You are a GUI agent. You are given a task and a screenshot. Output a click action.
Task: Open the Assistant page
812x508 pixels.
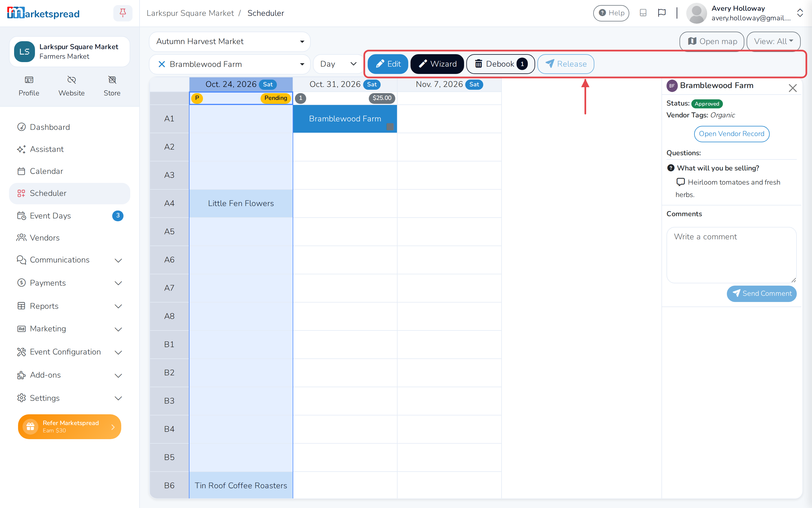(69, 149)
